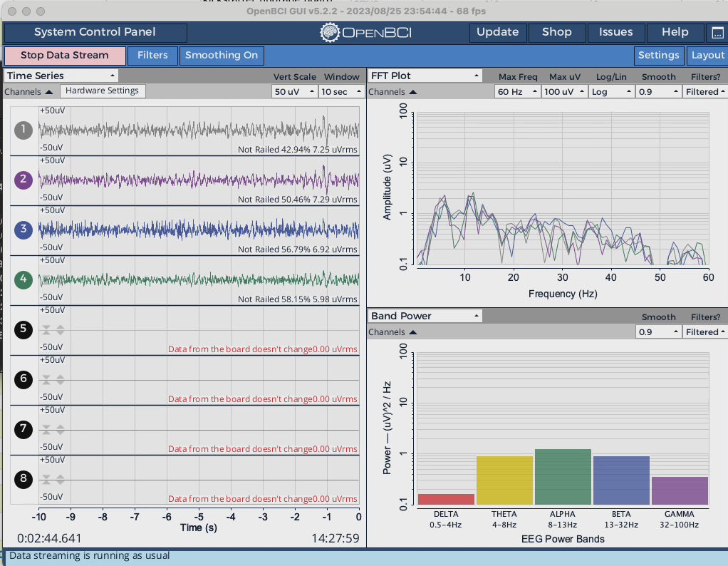Image resolution: width=728 pixels, height=566 pixels.
Task: Turn off Smoothing On toggle
Action: pos(222,56)
